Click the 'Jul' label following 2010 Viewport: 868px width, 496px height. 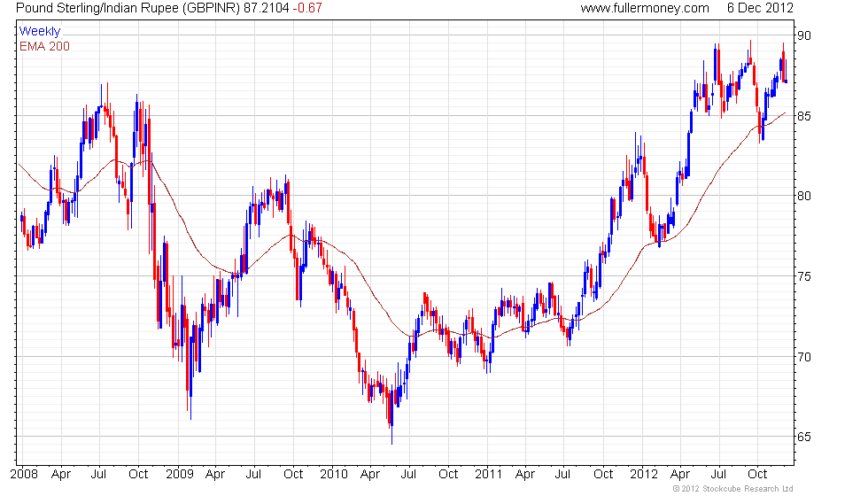pyautogui.click(x=408, y=475)
